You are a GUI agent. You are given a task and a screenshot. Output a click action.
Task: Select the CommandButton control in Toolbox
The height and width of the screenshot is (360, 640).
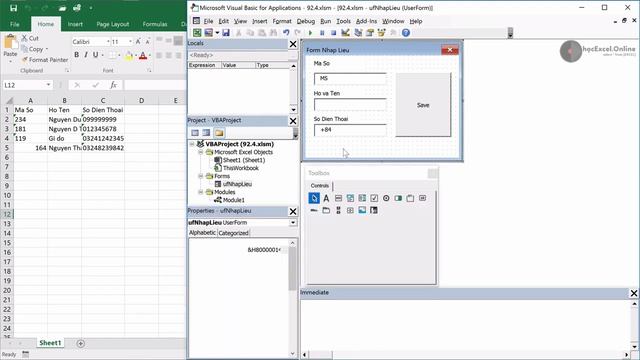[422, 198]
